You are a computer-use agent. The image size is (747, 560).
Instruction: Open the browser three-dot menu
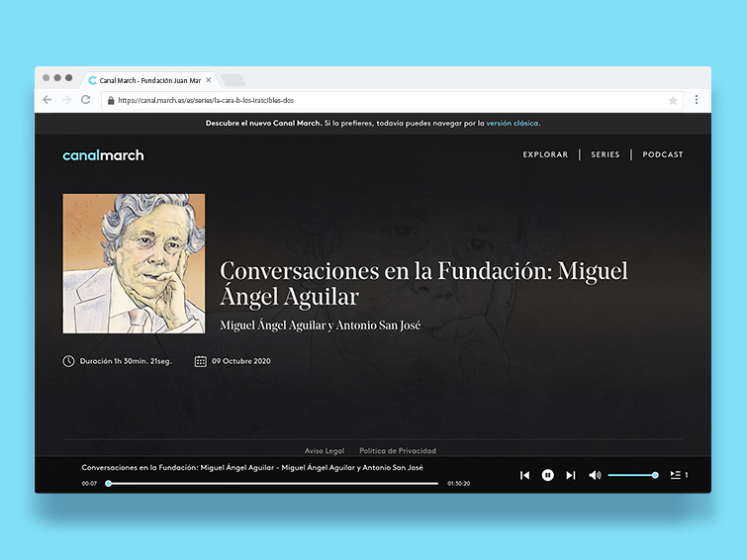click(696, 100)
